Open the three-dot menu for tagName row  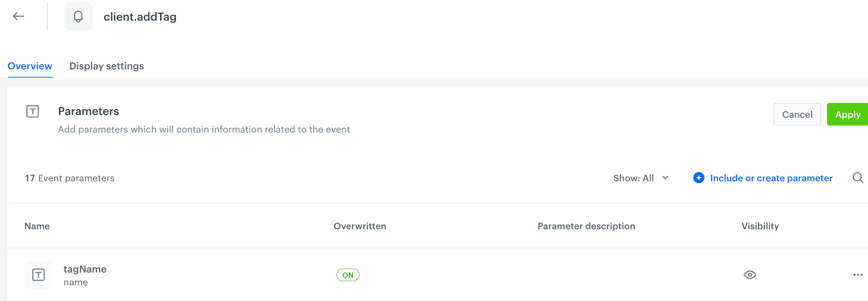pyautogui.click(x=857, y=274)
